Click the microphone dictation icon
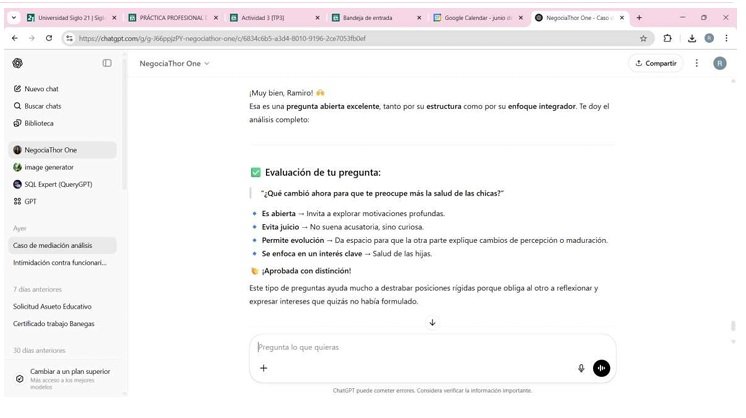746x418 pixels. pyautogui.click(x=581, y=368)
